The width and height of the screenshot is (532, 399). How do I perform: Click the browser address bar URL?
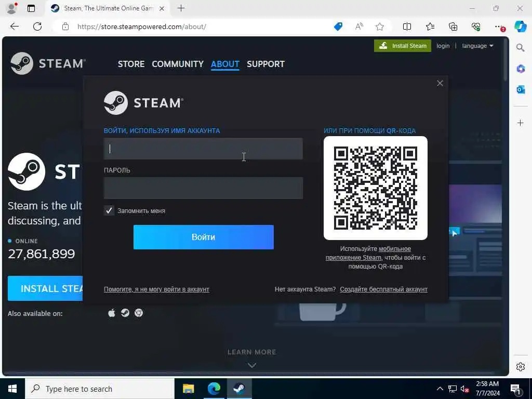point(141,26)
